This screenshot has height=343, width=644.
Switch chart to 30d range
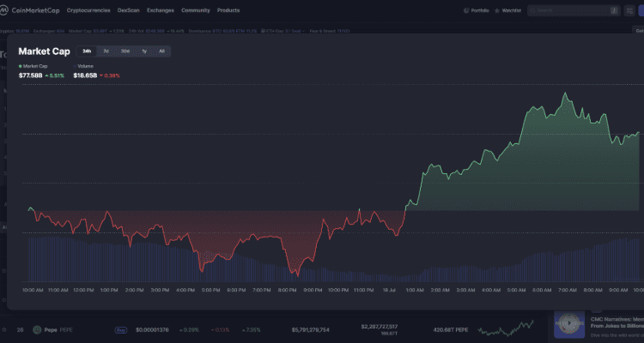point(125,51)
